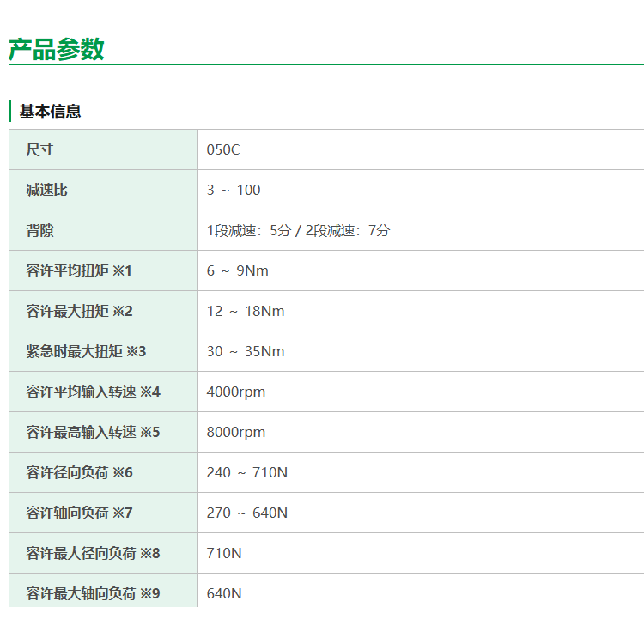Click the 容许径向负荷 ※6 label
The height and width of the screenshot is (644, 644).
point(79,472)
